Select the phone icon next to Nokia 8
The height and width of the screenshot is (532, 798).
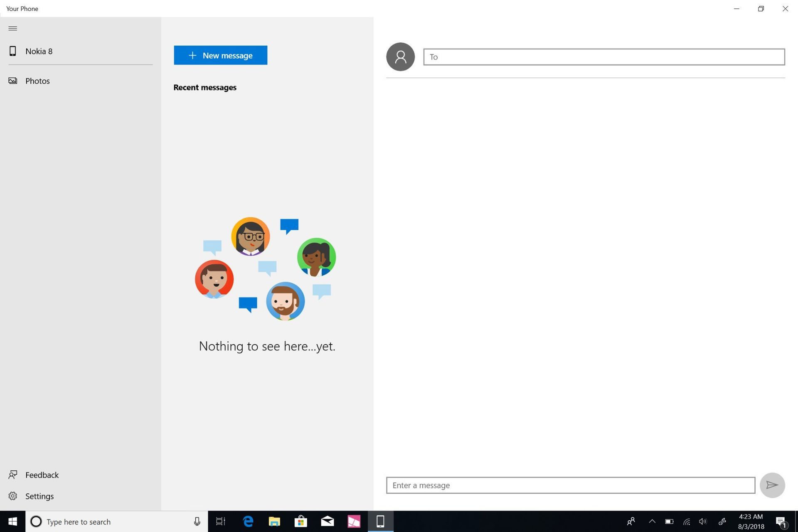(13, 51)
